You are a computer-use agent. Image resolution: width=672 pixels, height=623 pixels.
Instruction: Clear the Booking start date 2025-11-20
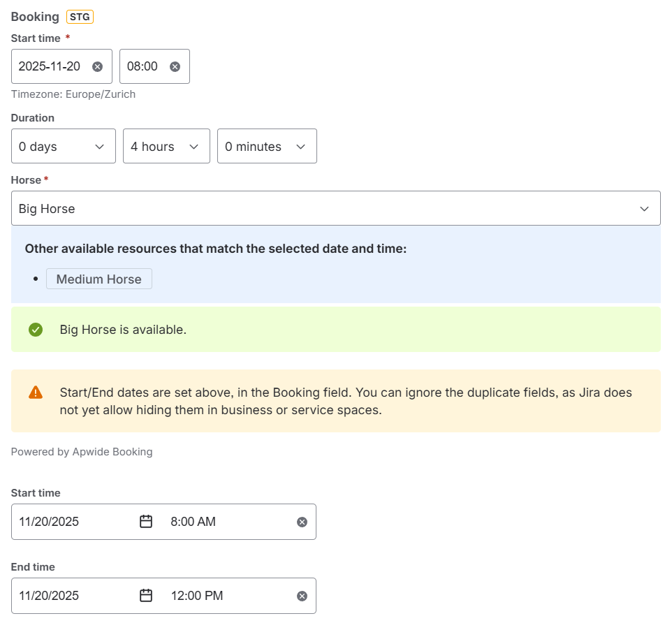98,66
